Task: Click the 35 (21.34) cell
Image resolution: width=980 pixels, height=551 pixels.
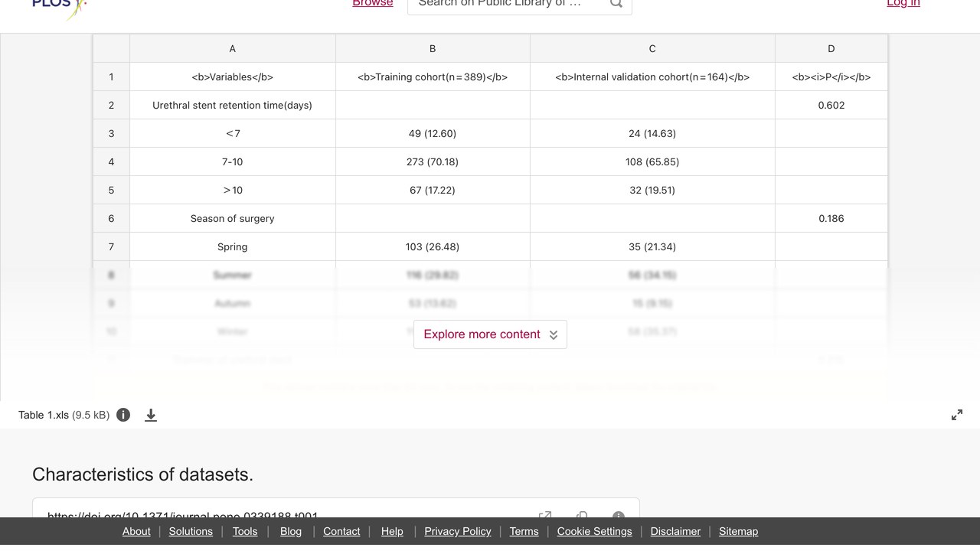Action: tap(652, 246)
